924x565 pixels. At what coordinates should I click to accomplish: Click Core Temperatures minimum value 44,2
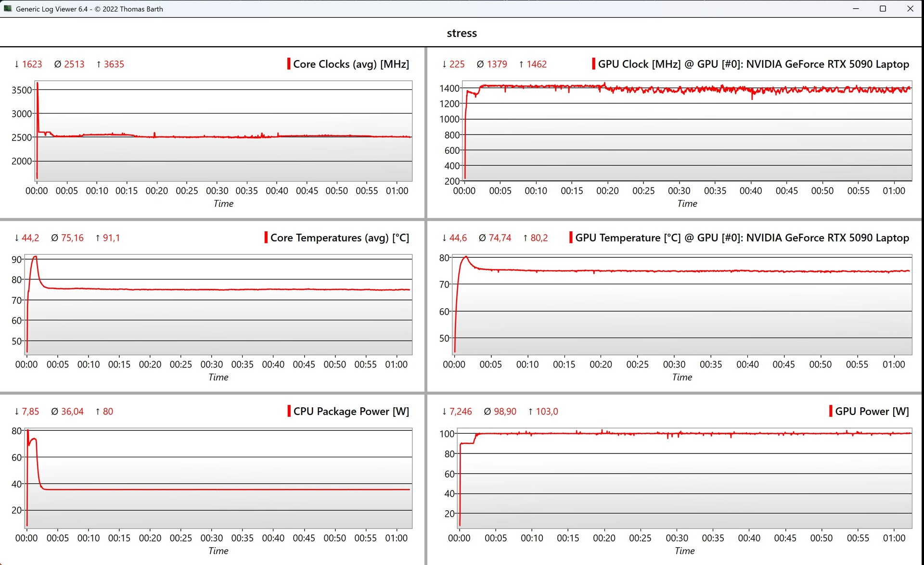(30, 238)
